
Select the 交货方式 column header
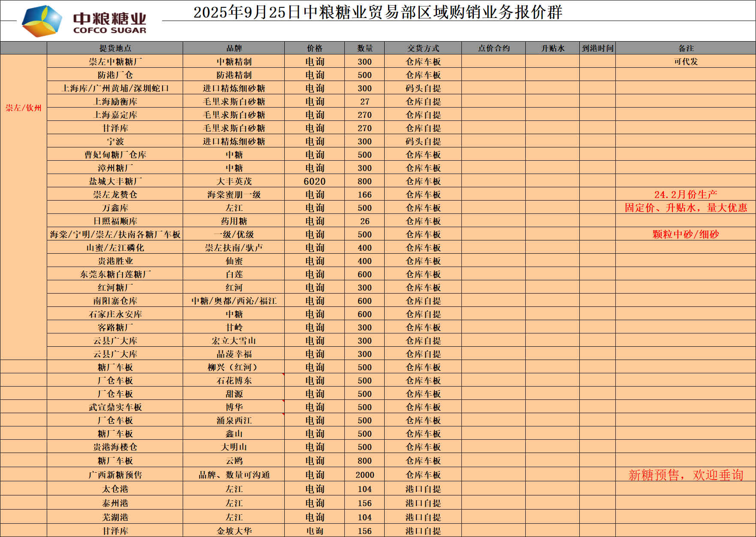[x=423, y=48]
